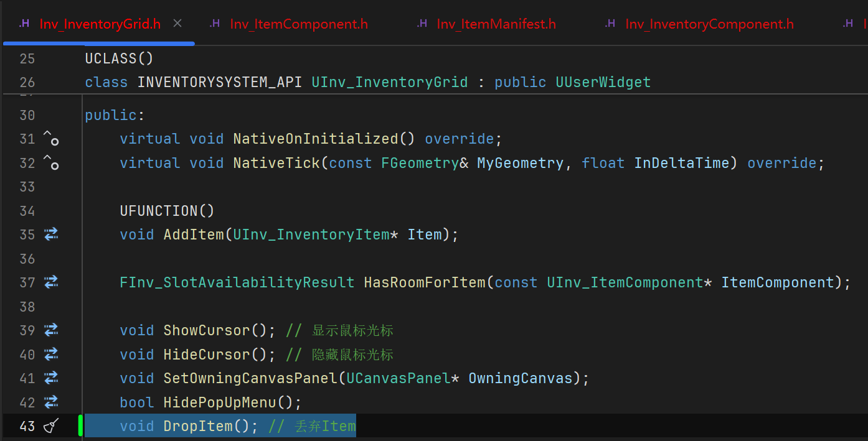Click the UCanvasPanel type name
The image size is (868, 441).
pyautogui.click(x=399, y=378)
